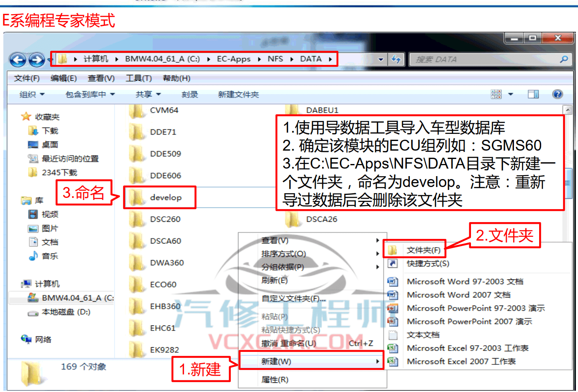Image resolution: width=578 pixels, height=392 pixels.
Task: Open Help via the question mark icon
Action: (558, 94)
